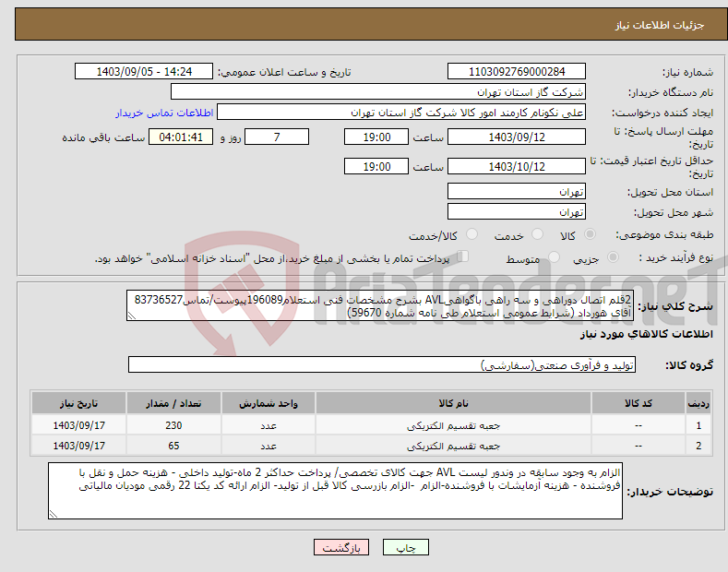The width and height of the screenshot is (728, 572).
Task: Click the quantity cell 230
Action: tap(173, 425)
